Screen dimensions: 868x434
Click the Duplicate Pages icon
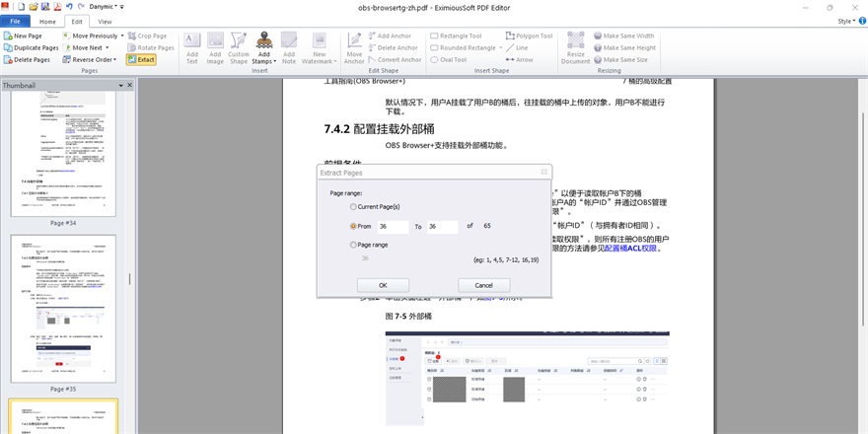click(x=8, y=47)
